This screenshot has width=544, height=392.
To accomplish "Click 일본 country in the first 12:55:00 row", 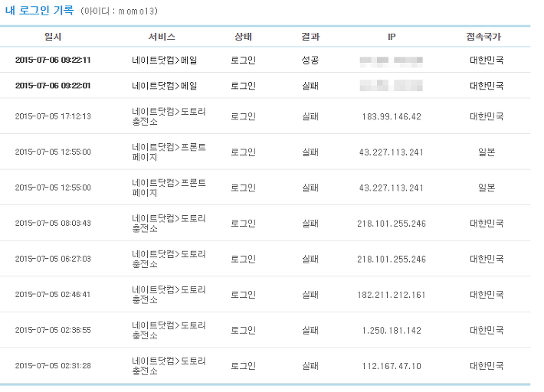I will (x=487, y=152).
